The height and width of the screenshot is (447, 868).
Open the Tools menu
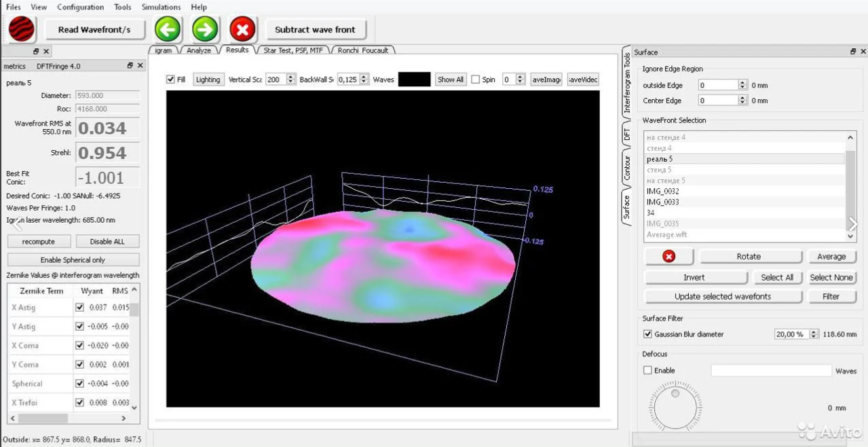(123, 7)
